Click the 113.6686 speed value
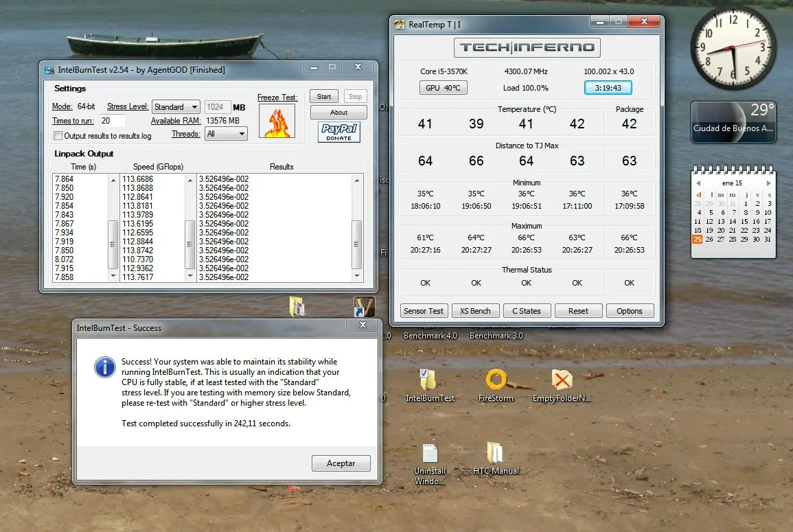The image size is (793, 532). tap(137, 179)
